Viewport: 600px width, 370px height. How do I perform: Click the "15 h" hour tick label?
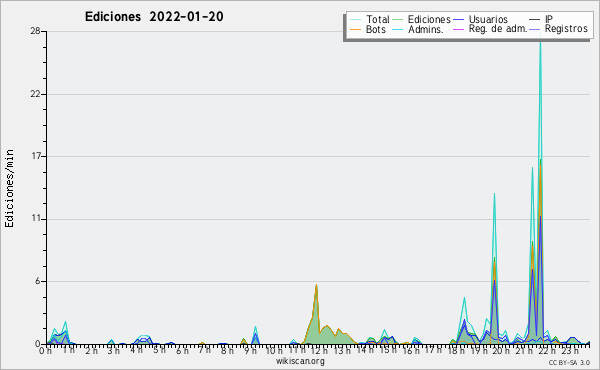pos(388,349)
